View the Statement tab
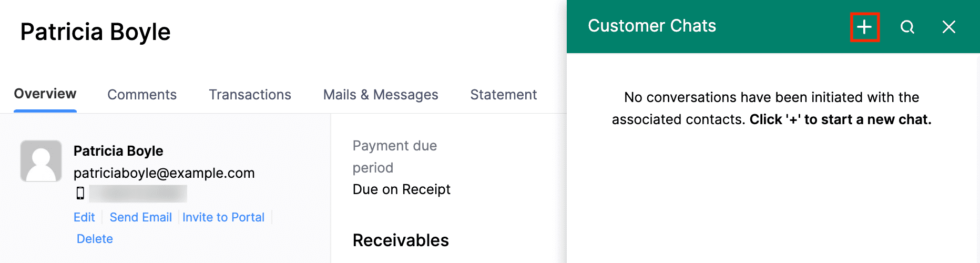This screenshot has width=980, height=263. 503,95
